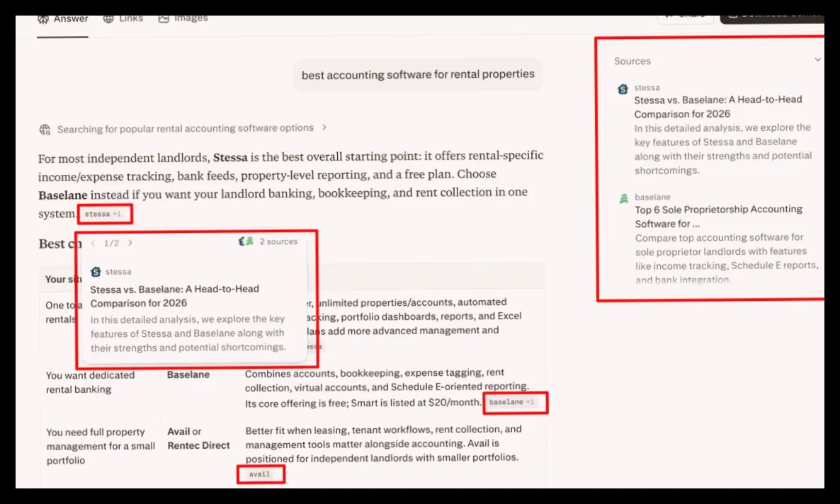This screenshot has width=840, height=504.
Task: Click the 'best accounting software for rental properties' query bubble
Action: coord(418,74)
